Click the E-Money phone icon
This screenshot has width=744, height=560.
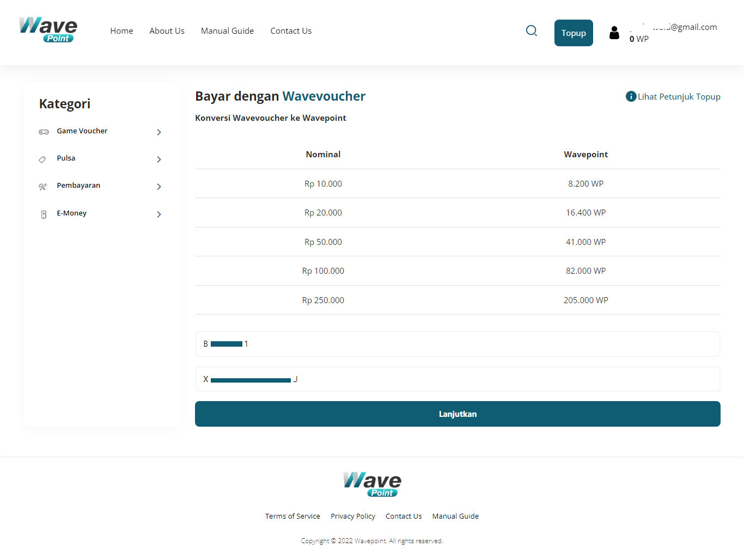(x=44, y=214)
